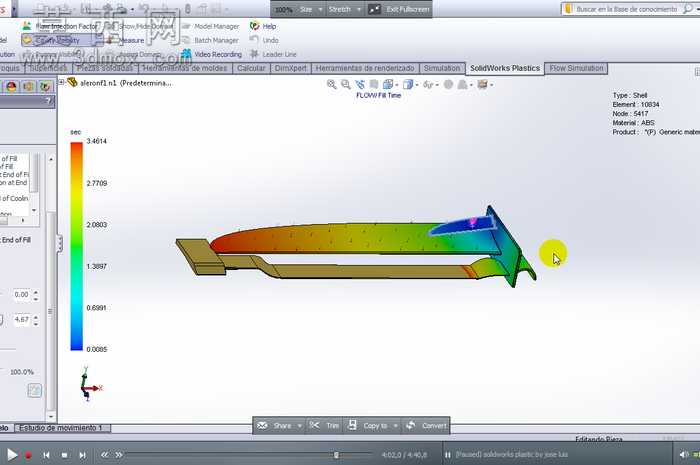Click the Apply Scene icon
The height and width of the screenshot is (465, 700).
coord(462,84)
